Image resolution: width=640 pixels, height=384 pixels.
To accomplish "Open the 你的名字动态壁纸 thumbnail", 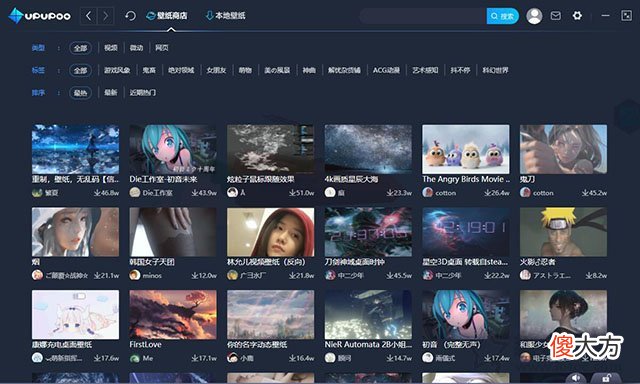I will pos(271,315).
